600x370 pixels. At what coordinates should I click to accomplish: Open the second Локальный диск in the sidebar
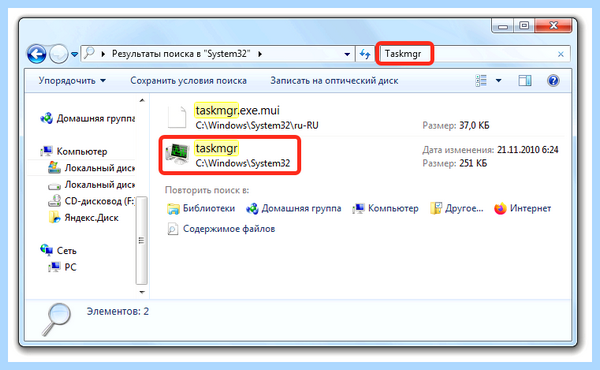point(91,184)
